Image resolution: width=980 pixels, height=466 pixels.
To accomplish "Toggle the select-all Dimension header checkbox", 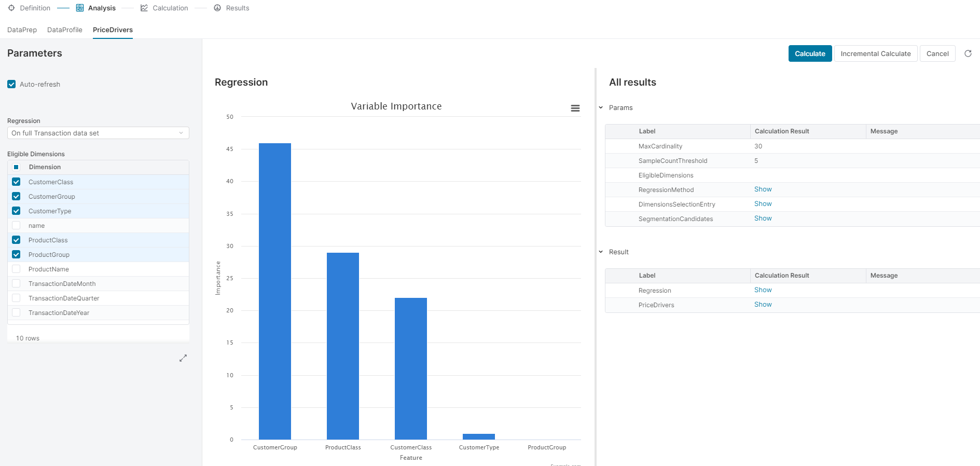I will coord(16,167).
